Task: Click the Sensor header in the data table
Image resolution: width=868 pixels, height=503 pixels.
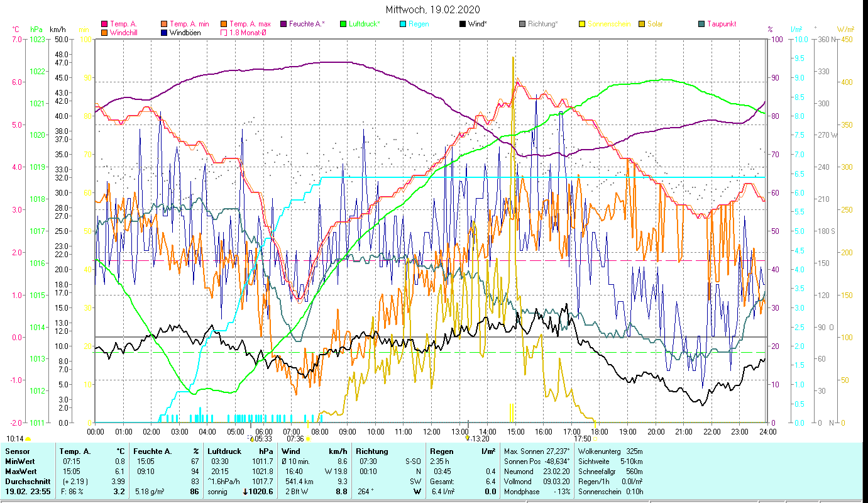Action: pyautogui.click(x=17, y=451)
